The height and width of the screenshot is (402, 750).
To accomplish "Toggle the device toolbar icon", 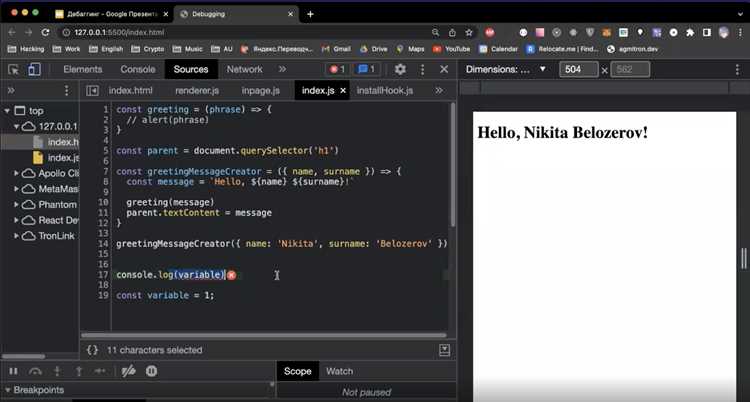I will [34, 70].
